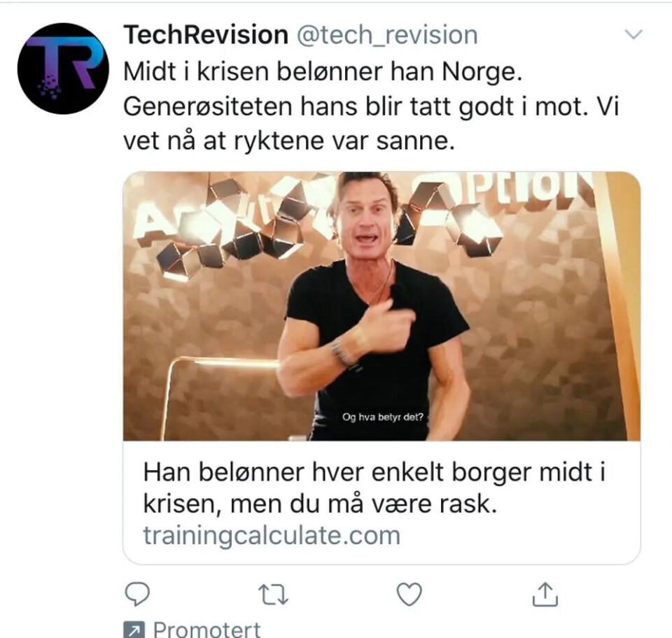
Task: Like the tweet with the heart icon
Action: point(409,595)
